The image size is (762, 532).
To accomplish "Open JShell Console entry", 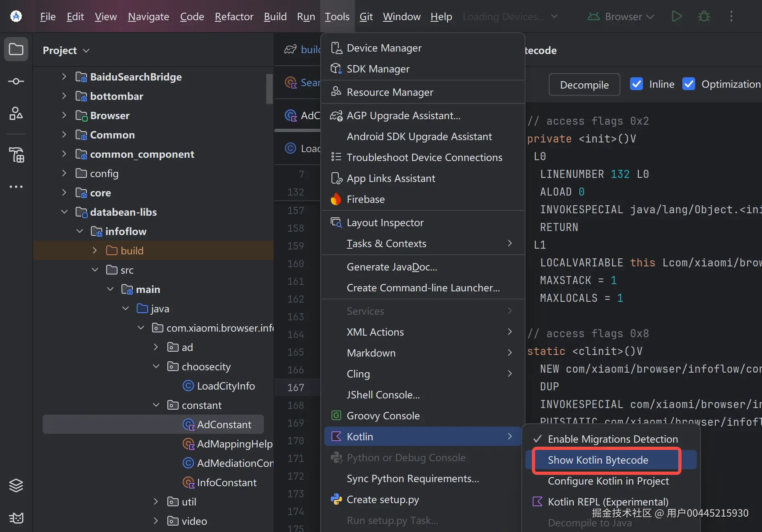I will (422, 395).
